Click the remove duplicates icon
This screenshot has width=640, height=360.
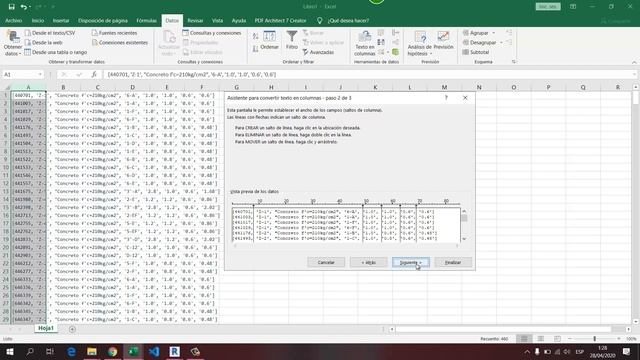pyautogui.click(x=381, y=42)
